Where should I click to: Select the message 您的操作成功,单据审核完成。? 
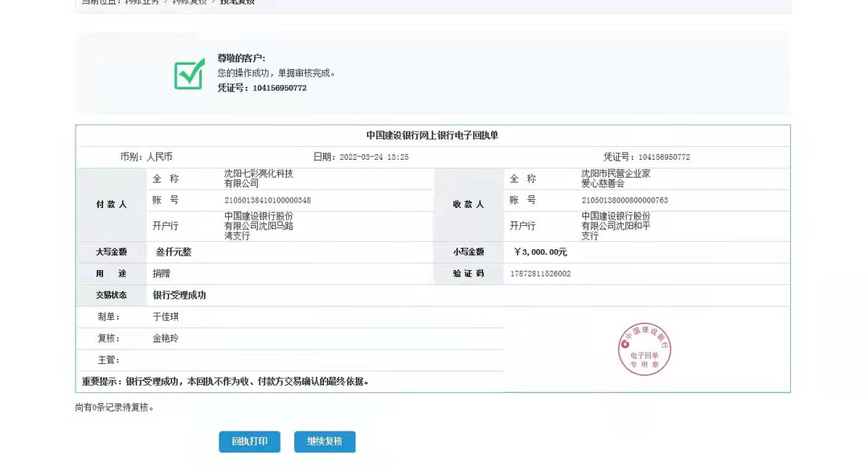pyautogui.click(x=276, y=73)
